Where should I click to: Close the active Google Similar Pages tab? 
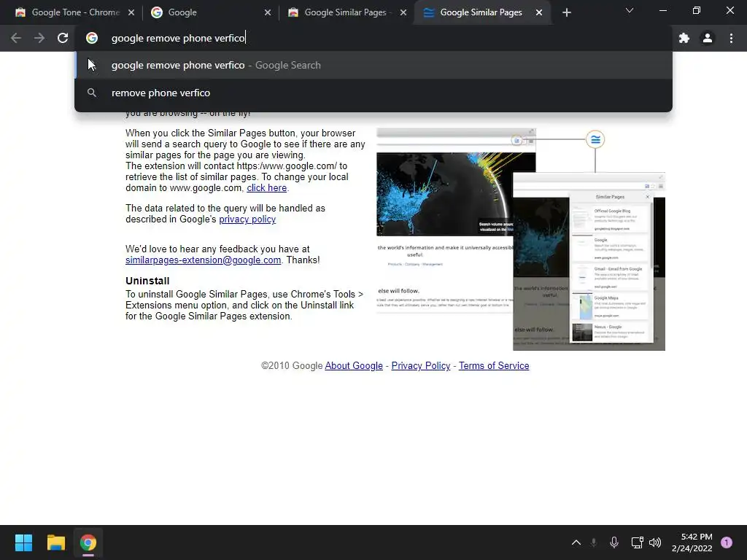pos(539,12)
